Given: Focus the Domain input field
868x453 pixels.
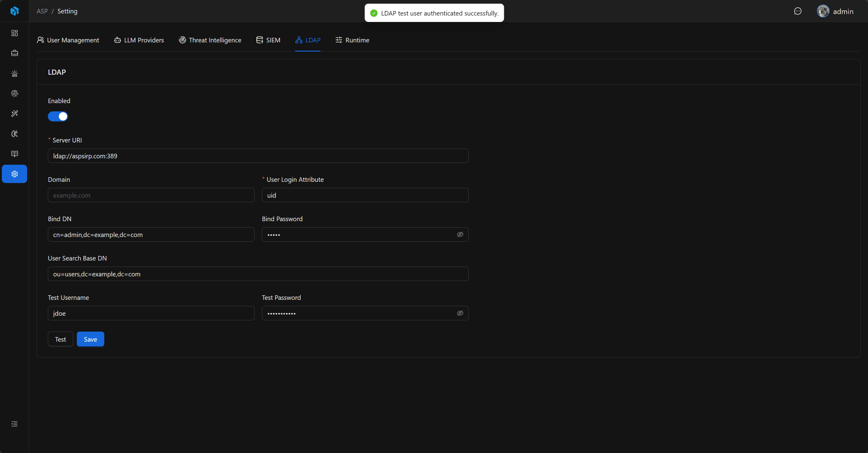Looking at the screenshot, I should 151,195.
